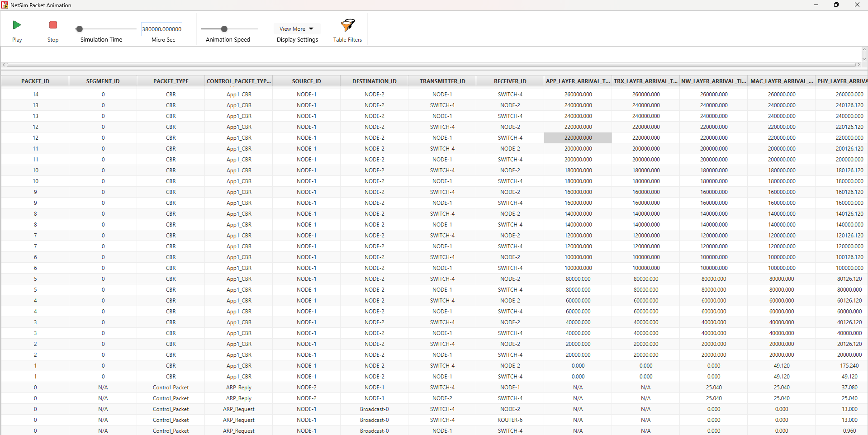Viewport: 868px width, 435px height.
Task: Start the animation with the green Play icon
Action: click(17, 25)
